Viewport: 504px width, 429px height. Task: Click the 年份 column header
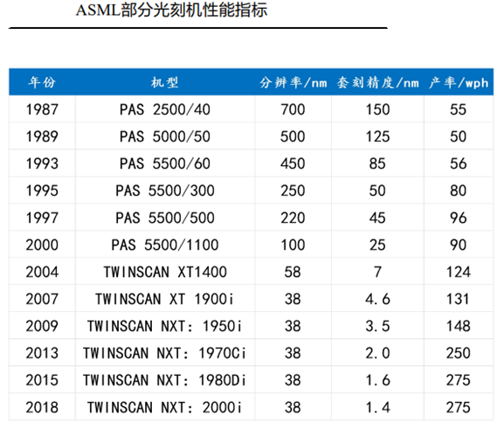pos(42,83)
